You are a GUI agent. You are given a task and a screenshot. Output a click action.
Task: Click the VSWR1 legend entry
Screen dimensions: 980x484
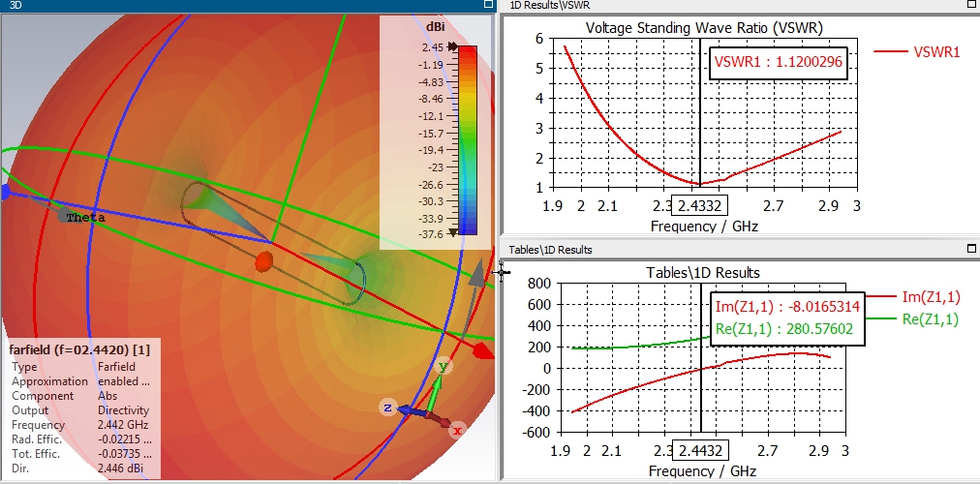coord(917,52)
